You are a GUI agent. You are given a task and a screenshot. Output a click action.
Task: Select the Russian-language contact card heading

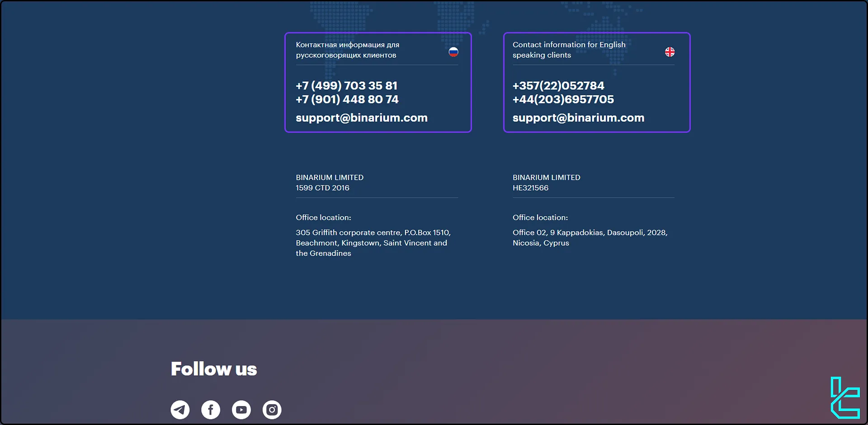[348, 50]
